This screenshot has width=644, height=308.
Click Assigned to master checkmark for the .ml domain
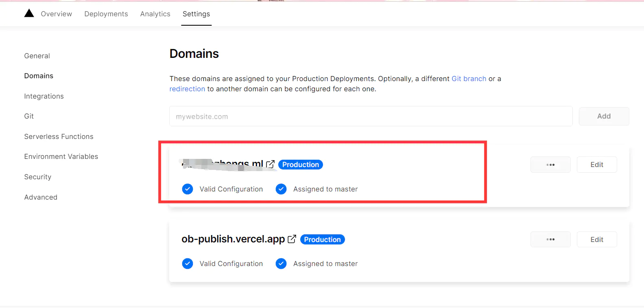(x=281, y=189)
